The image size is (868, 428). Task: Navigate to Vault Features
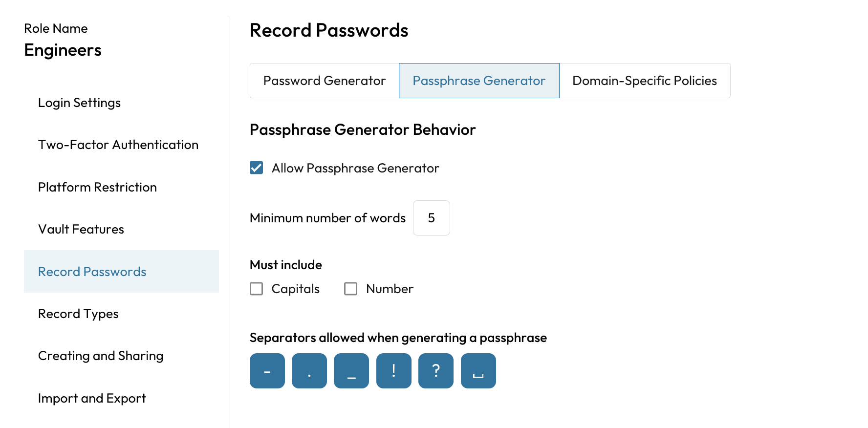pyautogui.click(x=81, y=229)
